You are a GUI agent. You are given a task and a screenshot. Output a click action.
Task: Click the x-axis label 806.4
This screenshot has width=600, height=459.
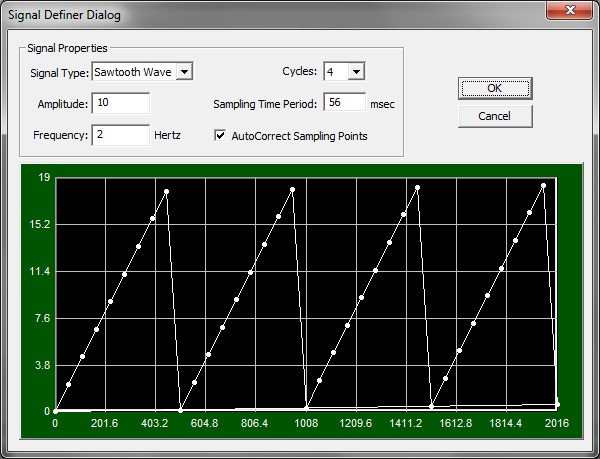click(x=254, y=423)
